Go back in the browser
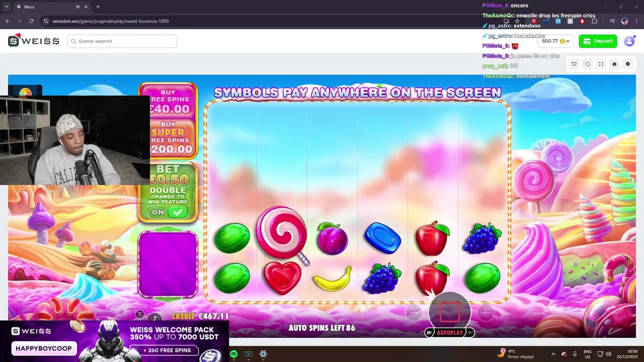Screen dimensions: 644x362 7,21
